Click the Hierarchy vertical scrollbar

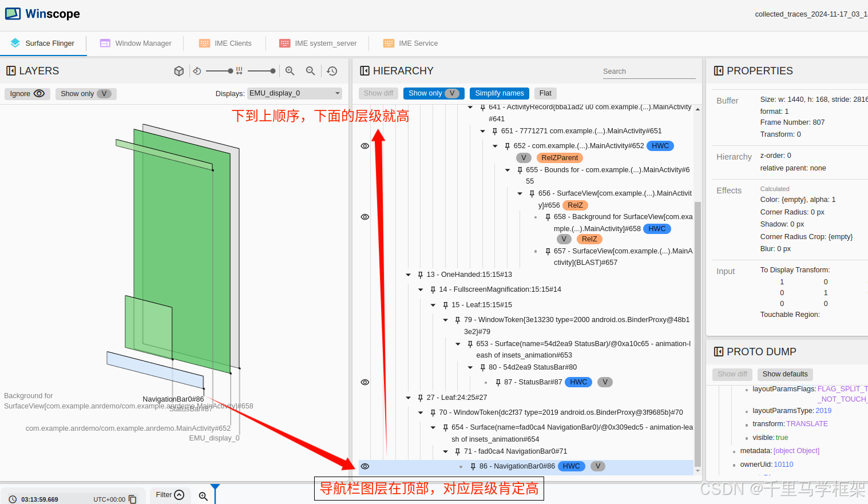pos(697,334)
